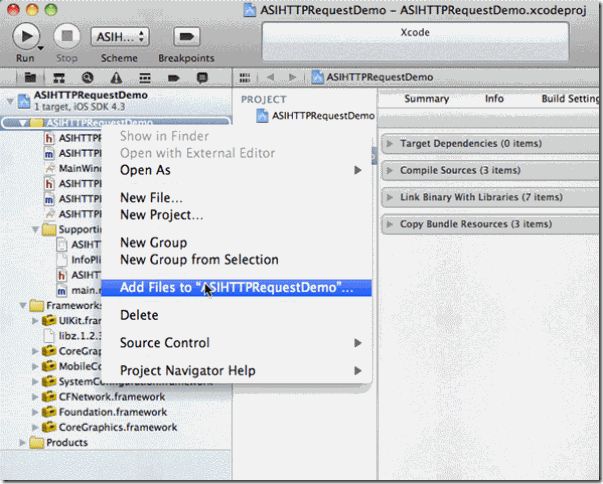Expand the Products folder
This screenshot has height=484, width=603.
[23, 442]
